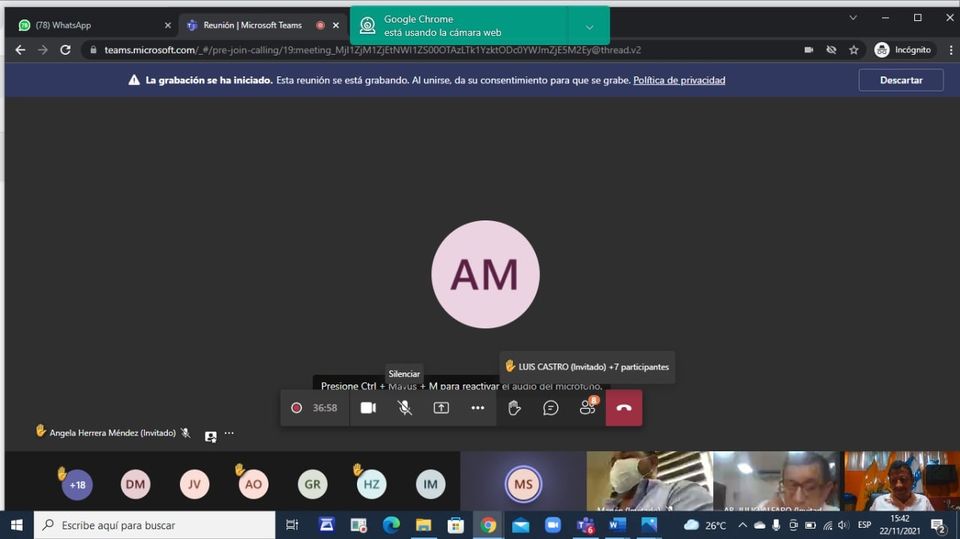The width and height of the screenshot is (960, 539).
Task: Reload the page in Chrome
Action: click(x=66, y=50)
